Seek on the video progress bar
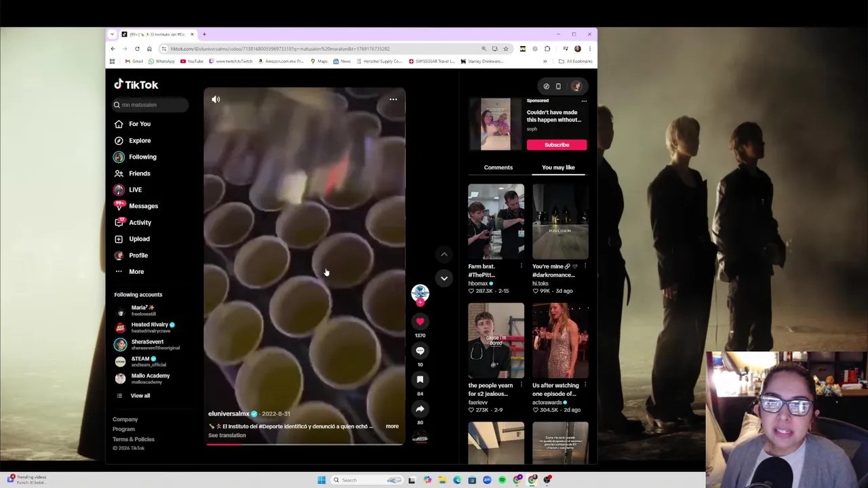Image resolution: width=868 pixels, height=488 pixels. coord(305,444)
